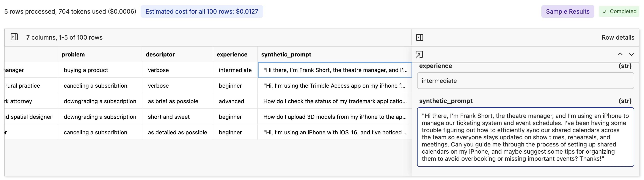Image resolution: width=644 pixels, height=180 pixels.
Task: Select the "buying a product" problem cell
Action: (86, 70)
